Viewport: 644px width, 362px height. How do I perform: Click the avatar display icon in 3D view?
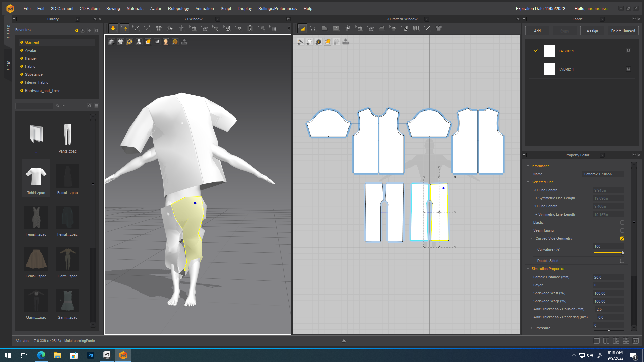(139, 42)
